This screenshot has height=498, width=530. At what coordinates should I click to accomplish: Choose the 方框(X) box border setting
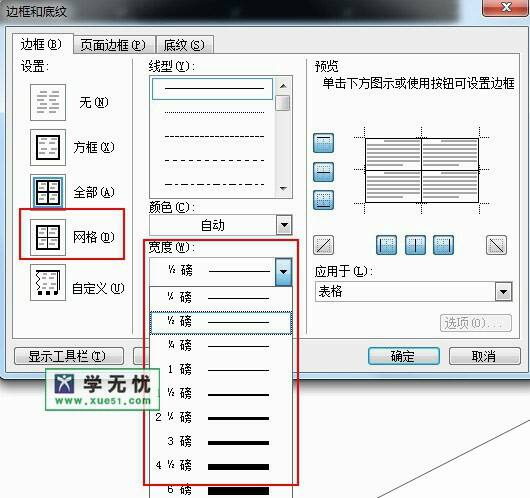point(48,147)
